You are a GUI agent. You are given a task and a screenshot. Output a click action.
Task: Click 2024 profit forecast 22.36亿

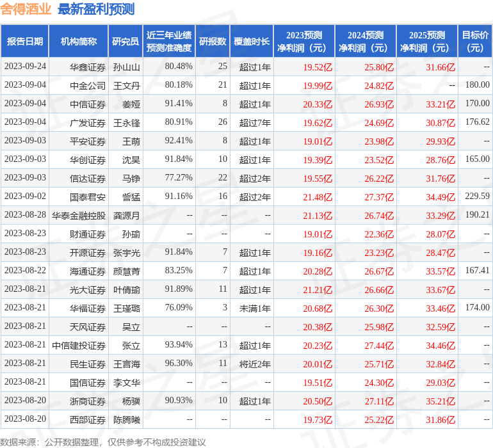click(x=379, y=234)
